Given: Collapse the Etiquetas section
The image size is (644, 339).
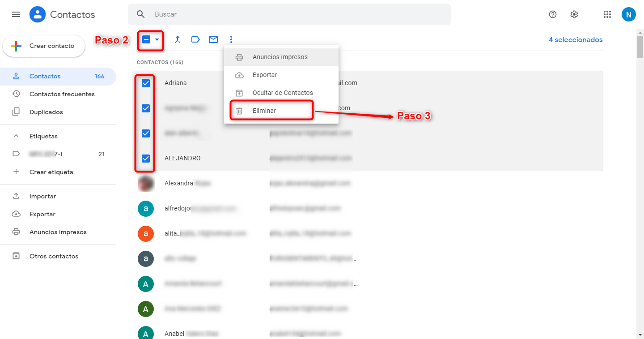Looking at the screenshot, I should click(16, 136).
